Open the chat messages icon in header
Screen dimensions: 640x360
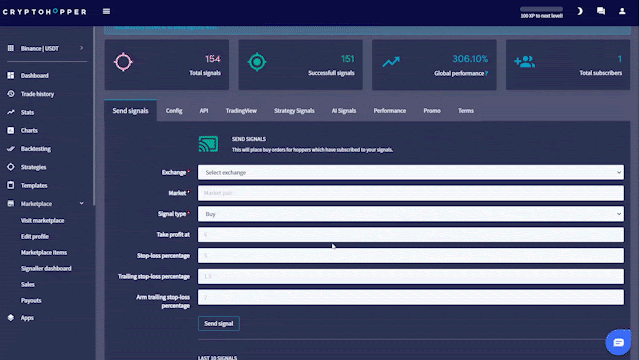[x=601, y=11]
